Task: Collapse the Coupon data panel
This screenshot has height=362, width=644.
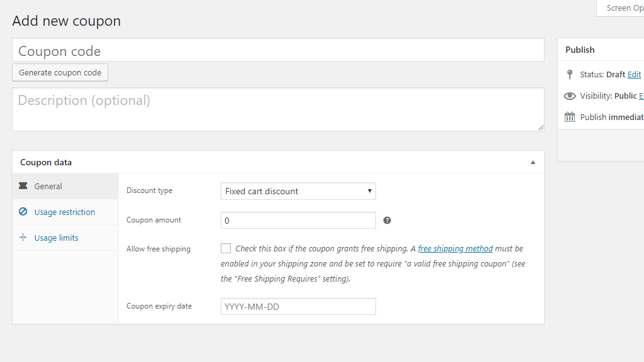Action: click(x=533, y=162)
